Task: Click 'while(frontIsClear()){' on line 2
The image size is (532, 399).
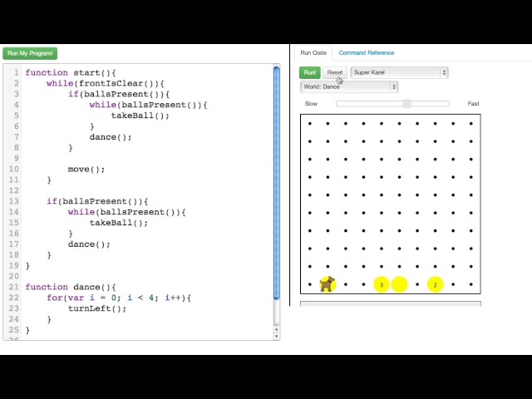Action: coord(106,83)
